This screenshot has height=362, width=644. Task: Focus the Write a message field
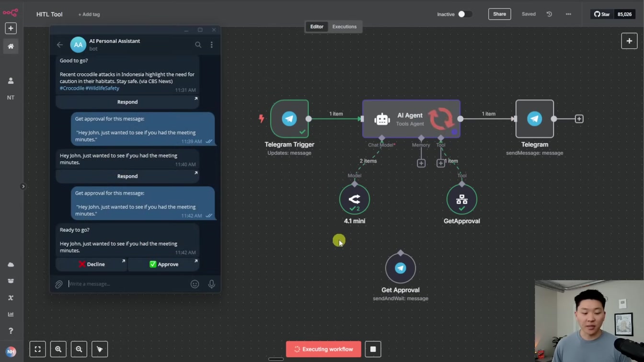tap(127, 284)
